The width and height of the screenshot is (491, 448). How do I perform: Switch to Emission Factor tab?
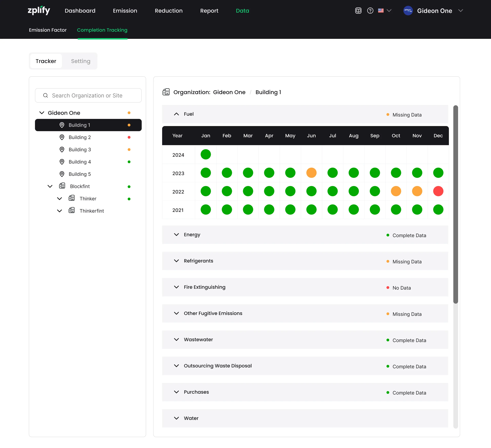(x=48, y=30)
